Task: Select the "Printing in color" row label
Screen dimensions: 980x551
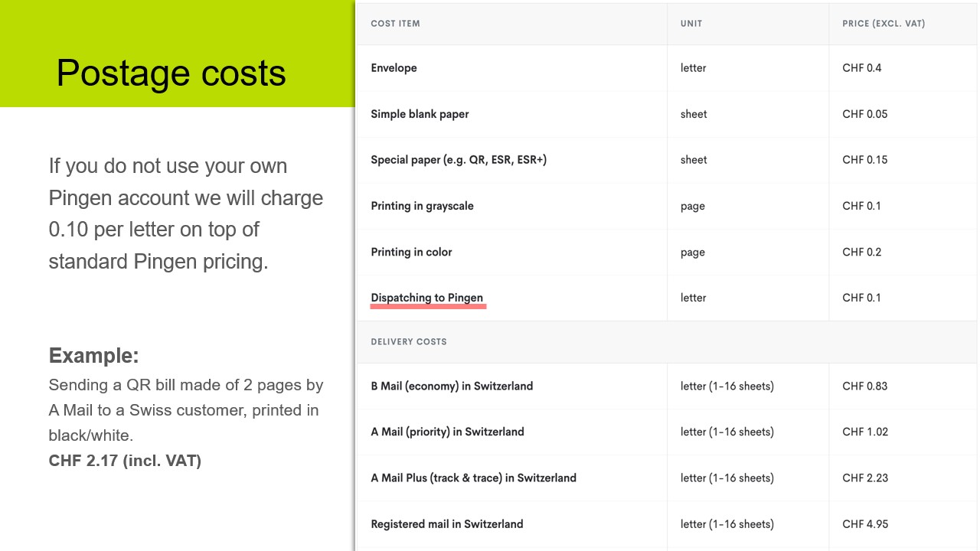Action: click(x=411, y=252)
